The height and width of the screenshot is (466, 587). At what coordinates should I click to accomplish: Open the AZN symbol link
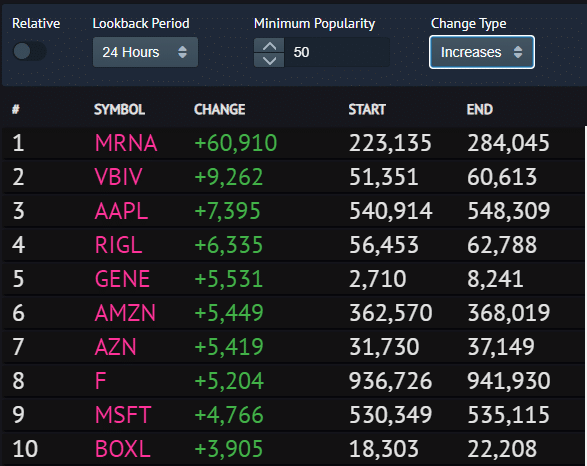(x=115, y=347)
